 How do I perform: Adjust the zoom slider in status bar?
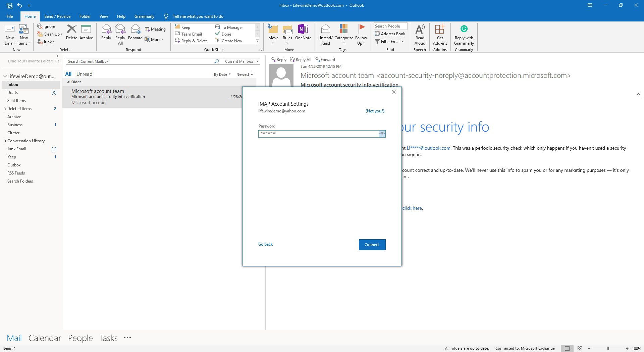[608, 349]
